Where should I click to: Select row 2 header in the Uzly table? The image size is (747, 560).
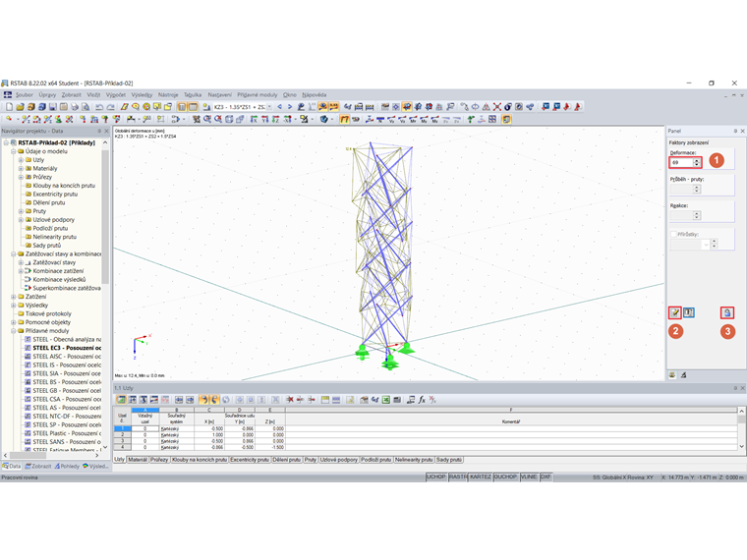point(123,435)
